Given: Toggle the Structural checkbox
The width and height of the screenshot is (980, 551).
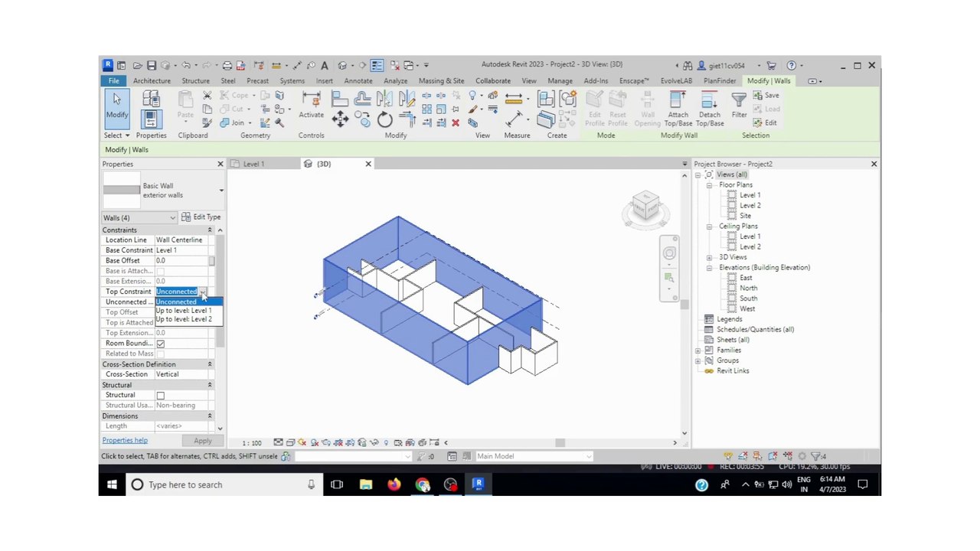Looking at the screenshot, I should coord(160,395).
